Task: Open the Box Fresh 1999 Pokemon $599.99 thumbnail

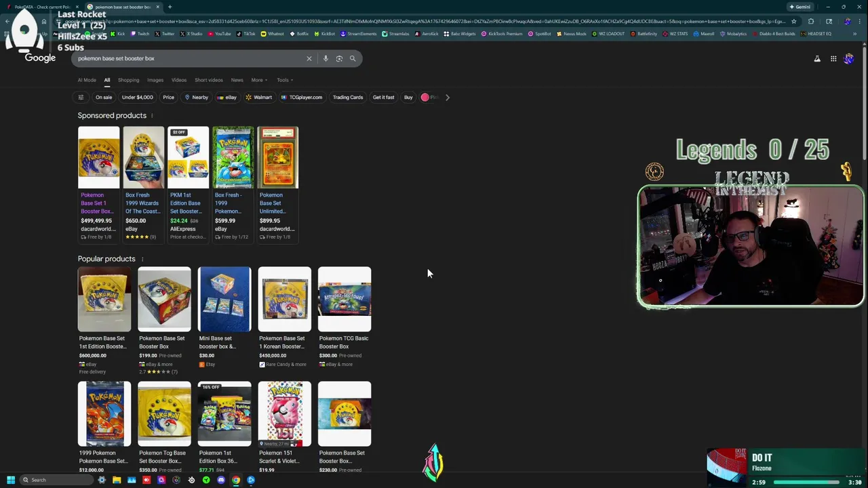Action: pyautogui.click(x=233, y=157)
